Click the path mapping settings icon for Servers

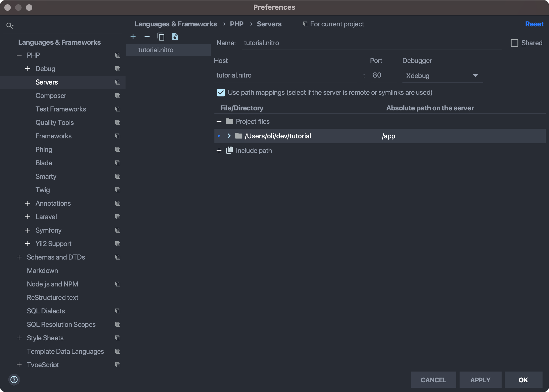pos(118,82)
